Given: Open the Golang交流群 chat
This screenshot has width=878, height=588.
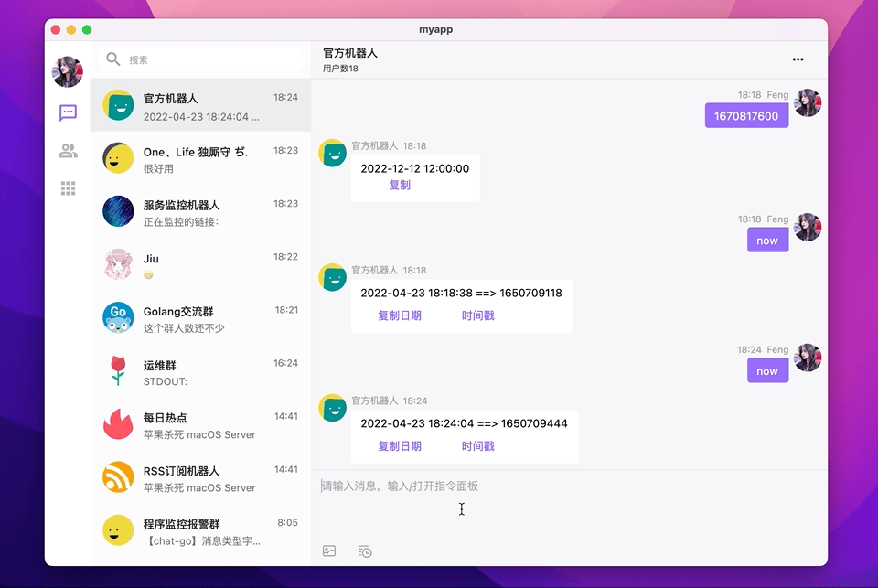Looking at the screenshot, I should [x=200, y=318].
